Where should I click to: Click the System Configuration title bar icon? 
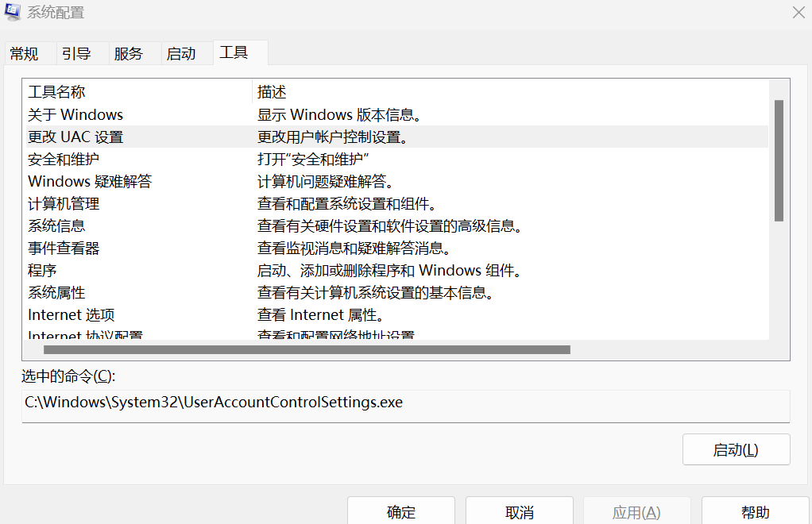pyautogui.click(x=14, y=12)
